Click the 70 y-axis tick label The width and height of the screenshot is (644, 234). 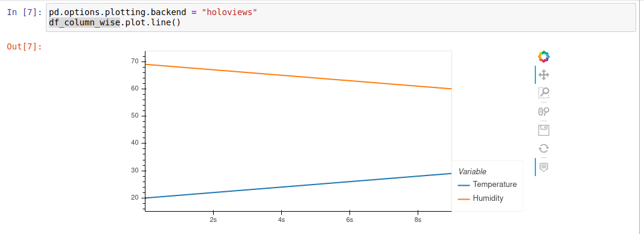(x=135, y=62)
